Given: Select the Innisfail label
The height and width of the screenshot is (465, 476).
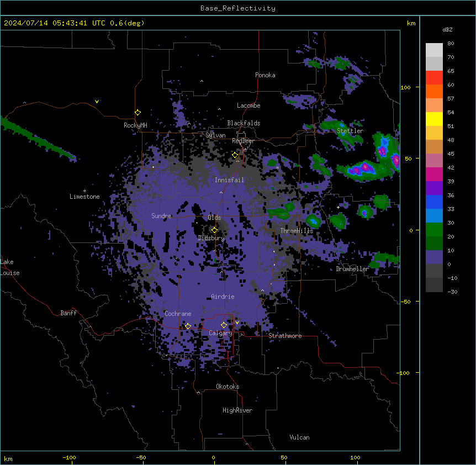Looking at the screenshot, I should [x=229, y=180].
